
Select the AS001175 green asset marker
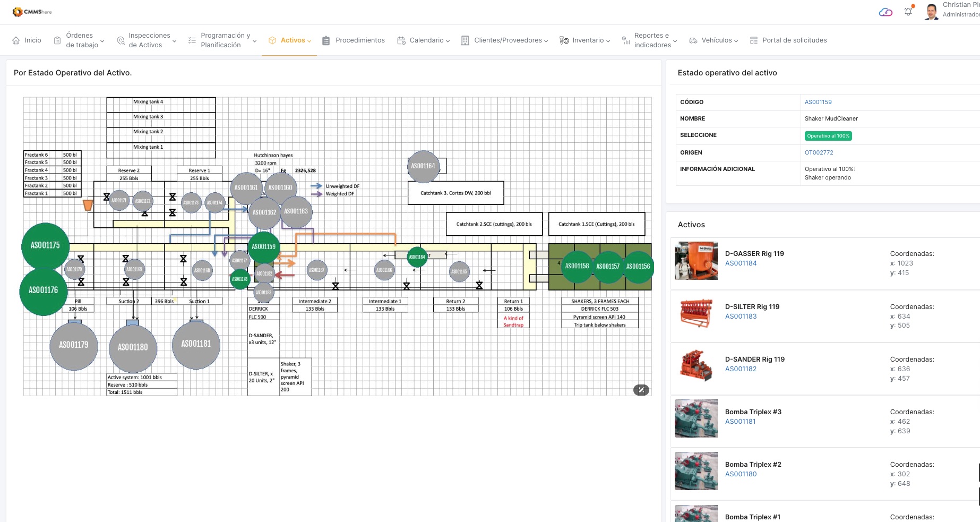[45, 245]
